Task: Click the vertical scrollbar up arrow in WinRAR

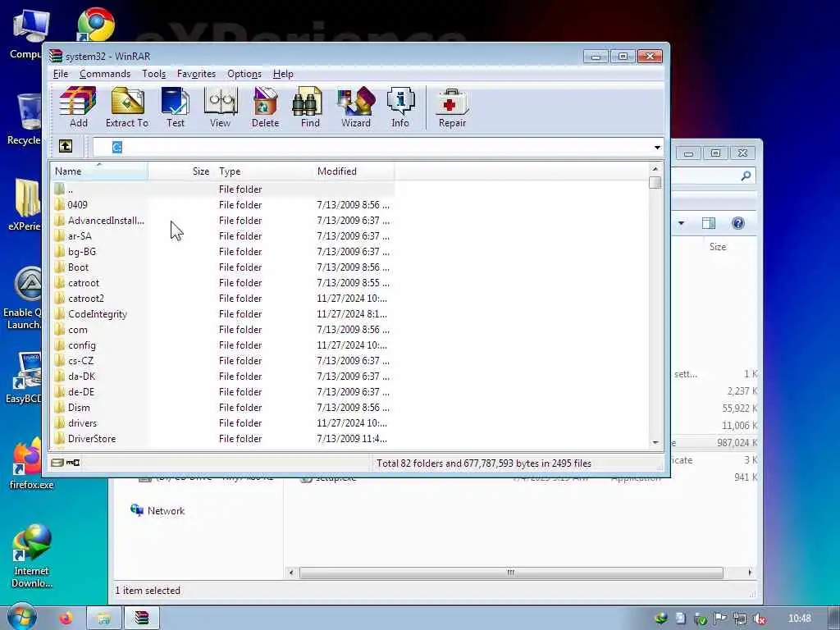Action: 655,169
